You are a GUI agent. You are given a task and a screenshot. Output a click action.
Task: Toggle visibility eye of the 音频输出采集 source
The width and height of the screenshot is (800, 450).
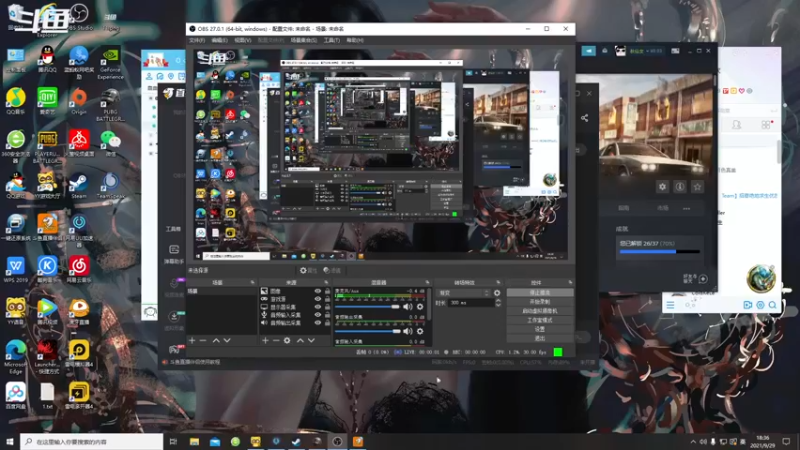(318, 323)
